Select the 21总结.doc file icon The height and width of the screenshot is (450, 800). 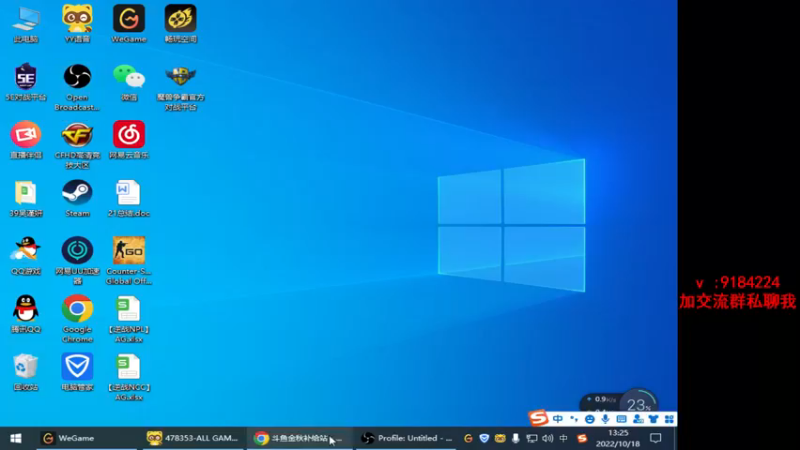(129, 198)
